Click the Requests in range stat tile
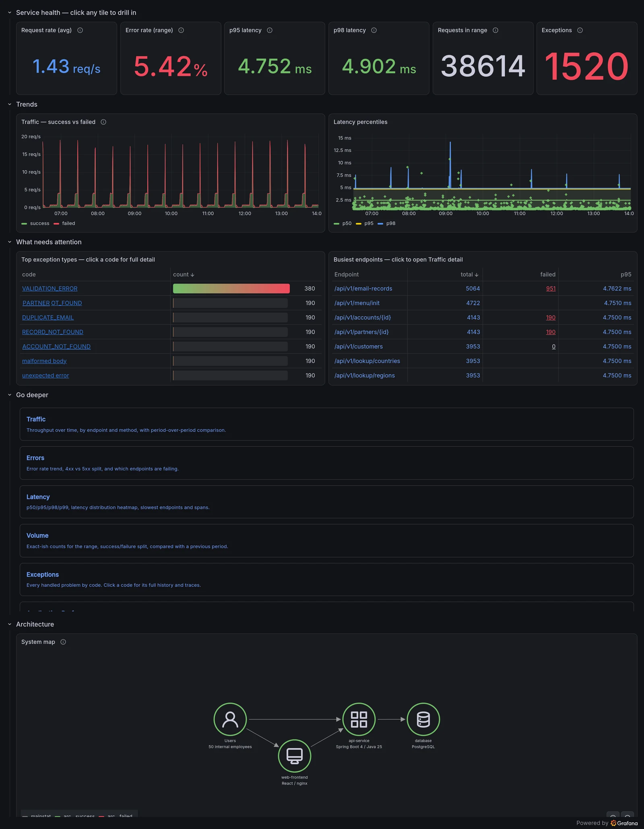The width and height of the screenshot is (644, 829). click(x=483, y=58)
